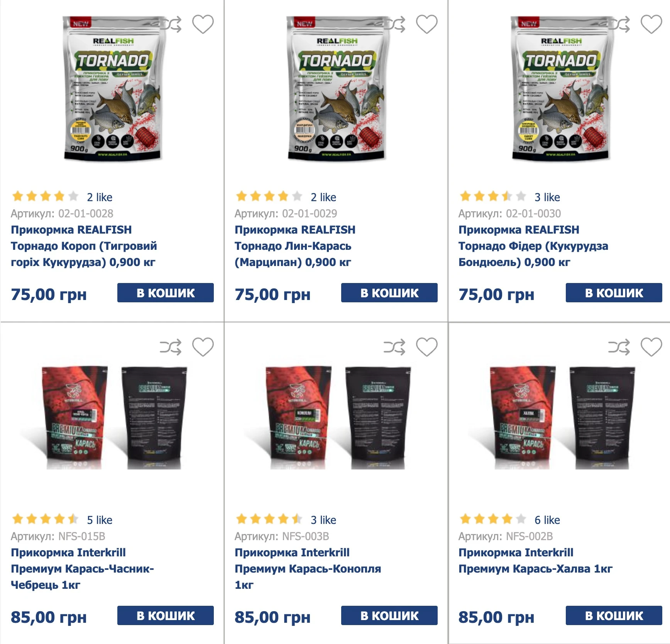
Task: Favorite the Торнадо Лин-Карась product heart
Action: [427, 24]
